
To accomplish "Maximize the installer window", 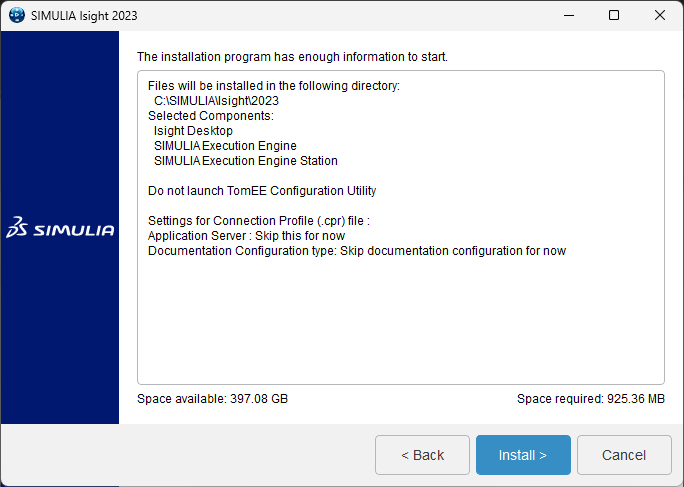I will coord(614,15).
